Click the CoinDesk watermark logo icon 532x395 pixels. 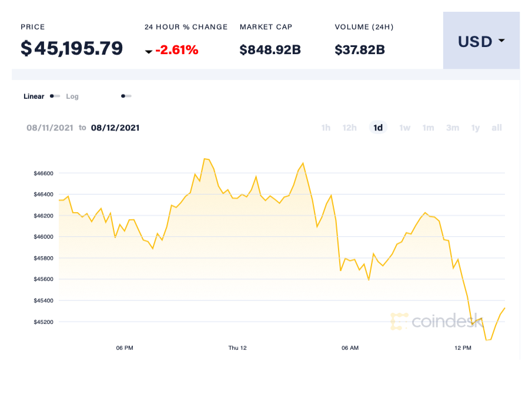click(x=399, y=322)
